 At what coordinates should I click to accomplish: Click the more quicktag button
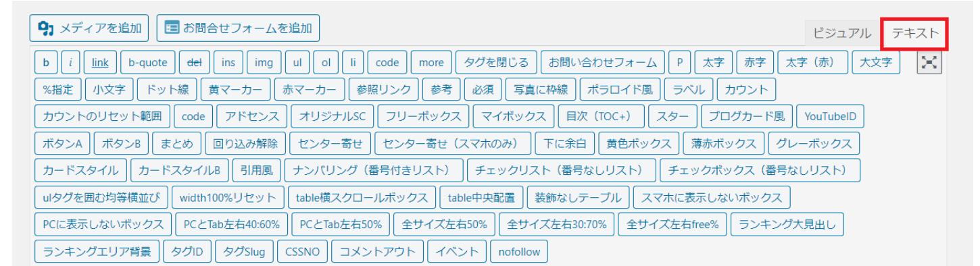[x=431, y=63]
